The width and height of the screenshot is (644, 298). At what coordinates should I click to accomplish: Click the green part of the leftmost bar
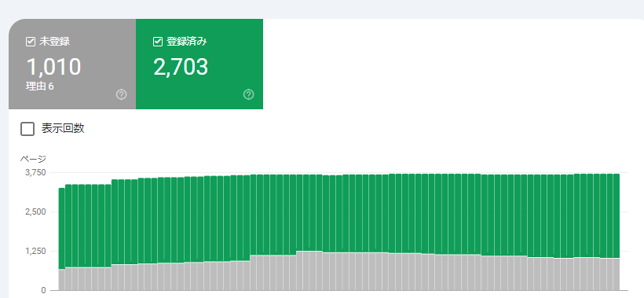[x=61, y=229]
